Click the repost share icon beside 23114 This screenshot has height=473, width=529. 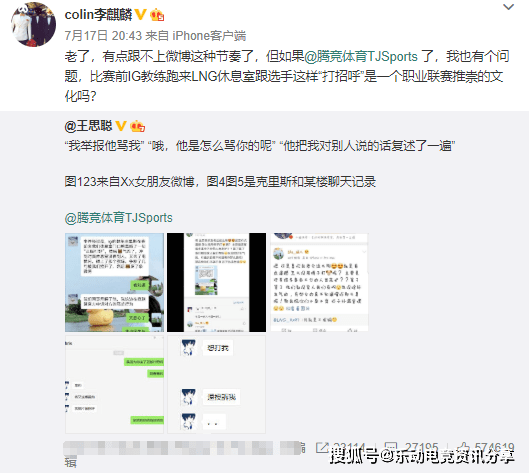(x=322, y=448)
